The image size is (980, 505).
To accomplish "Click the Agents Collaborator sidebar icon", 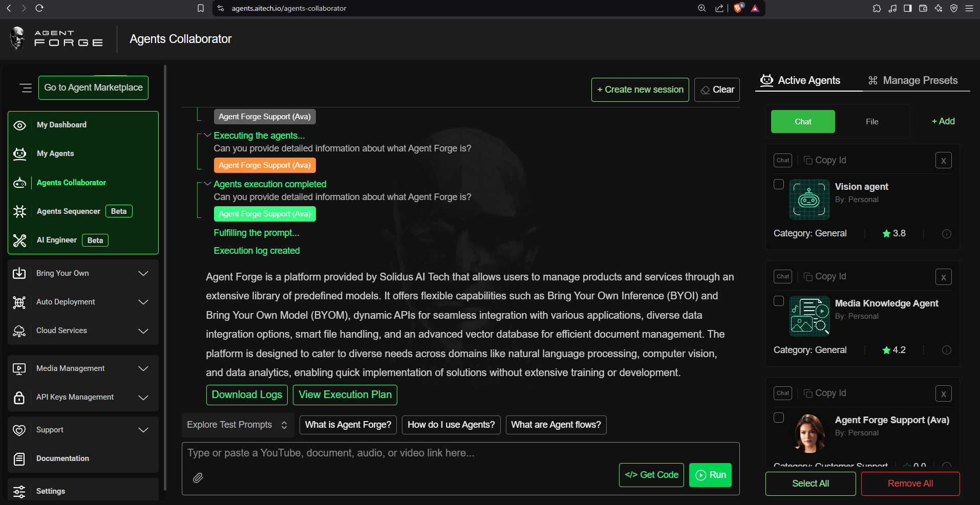I will point(19,183).
